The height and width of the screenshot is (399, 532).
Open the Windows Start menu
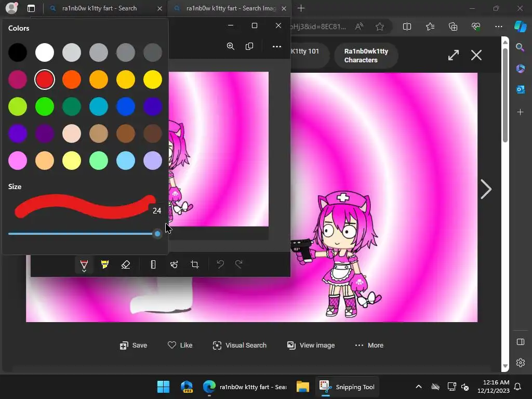[164, 387]
